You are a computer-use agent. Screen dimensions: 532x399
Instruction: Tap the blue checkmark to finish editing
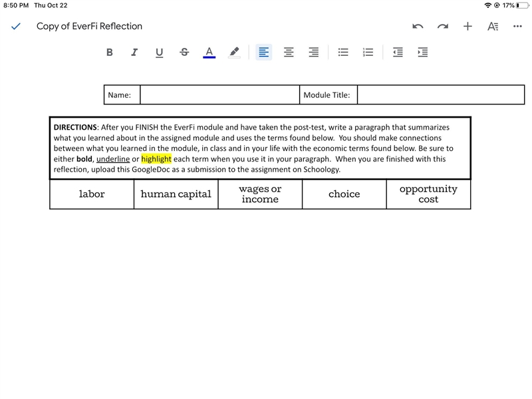(16, 26)
